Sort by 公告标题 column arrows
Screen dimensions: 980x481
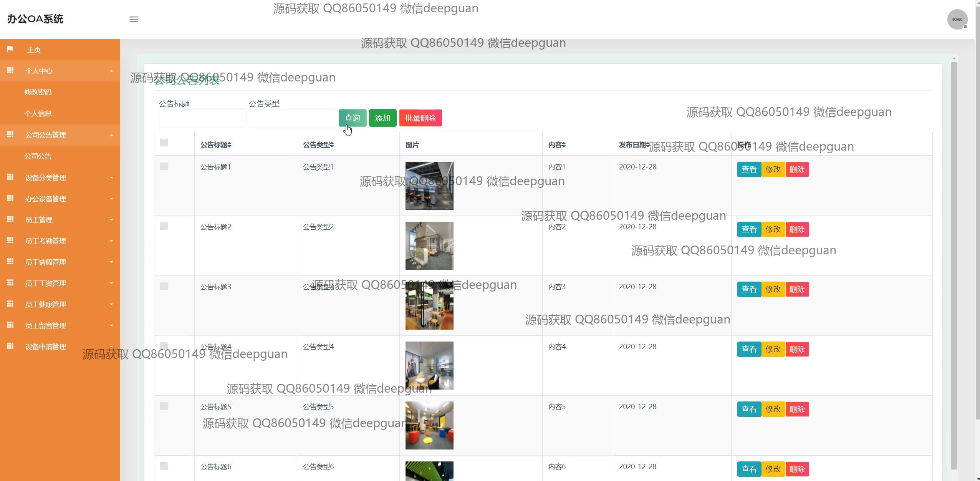click(229, 145)
